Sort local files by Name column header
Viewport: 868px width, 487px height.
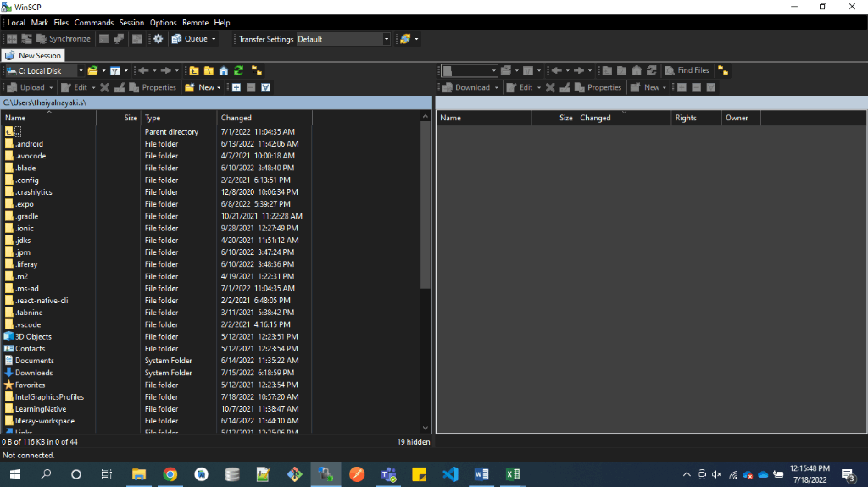48,118
